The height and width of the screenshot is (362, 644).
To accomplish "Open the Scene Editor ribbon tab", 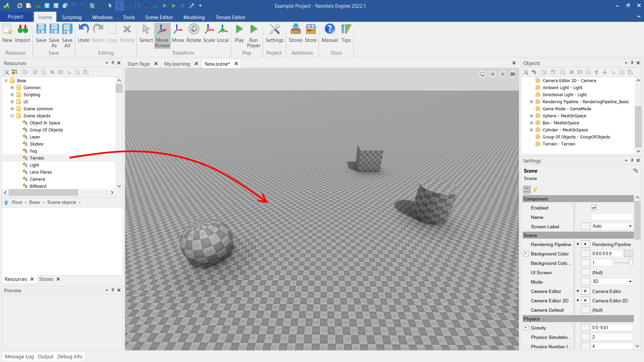I will tap(159, 17).
